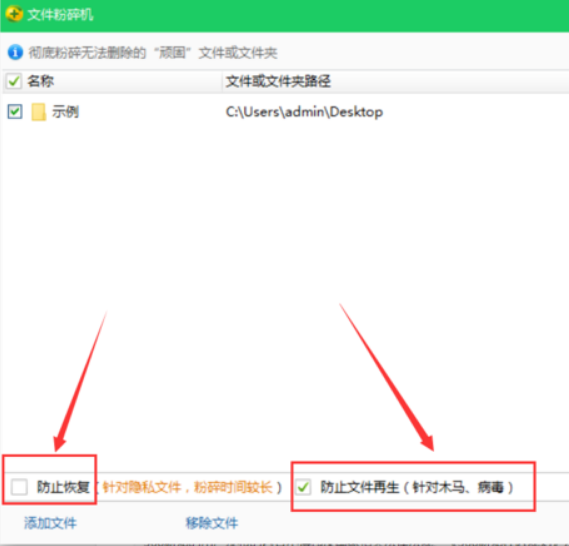This screenshot has height=546, width=569.
Task: Click the path C:\Users\admin\Desktop
Action: pos(304,112)
